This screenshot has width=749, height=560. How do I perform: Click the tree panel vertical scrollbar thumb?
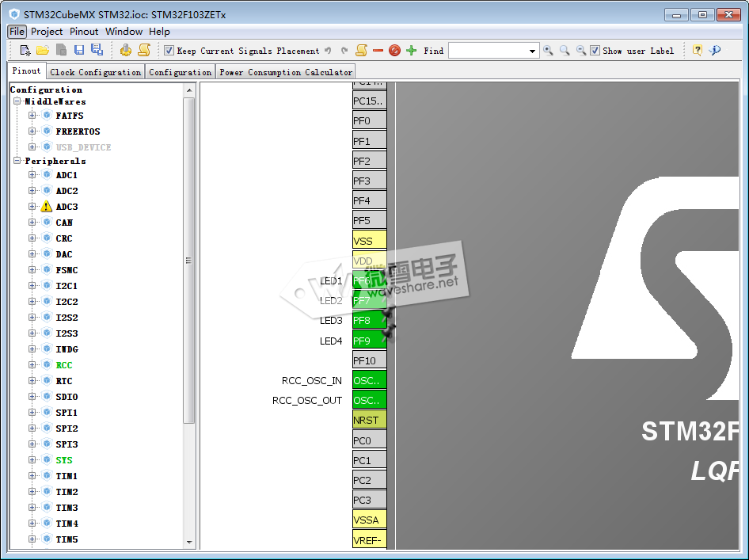pyautogui.click(x=189, y=261)
